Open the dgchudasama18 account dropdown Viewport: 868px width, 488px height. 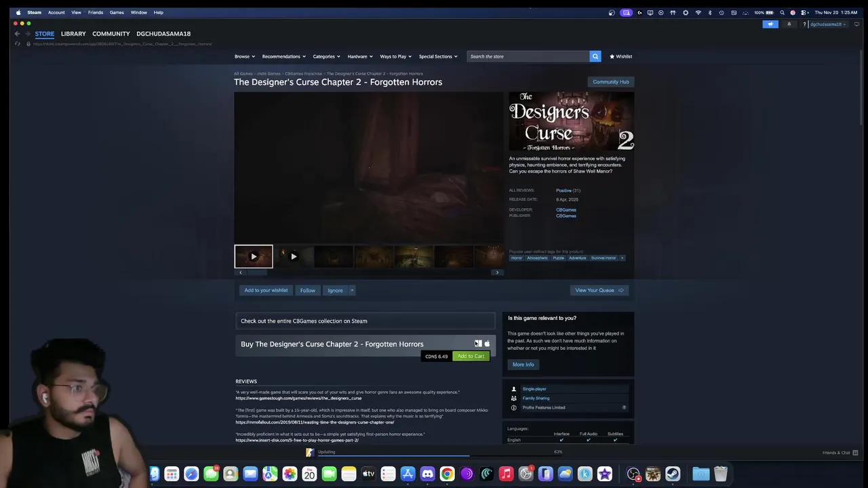pos(828,24)
